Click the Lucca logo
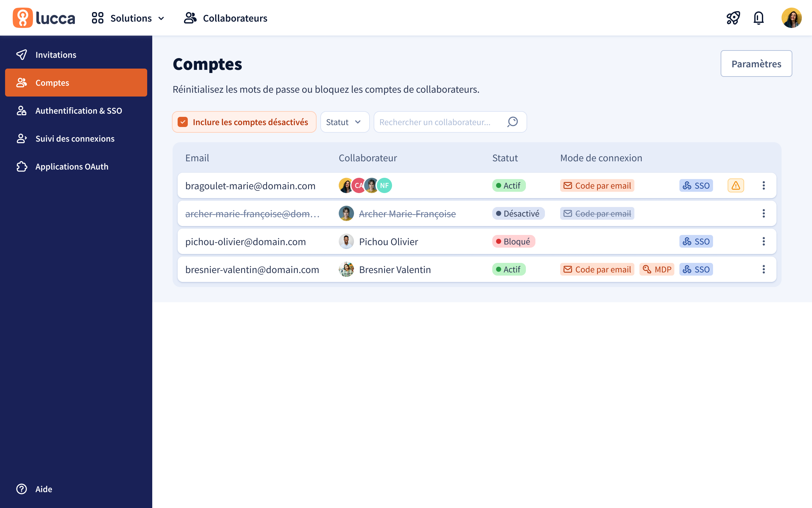Screen dimensions: 812x508 pyautogui.click(x=44, y=18)
